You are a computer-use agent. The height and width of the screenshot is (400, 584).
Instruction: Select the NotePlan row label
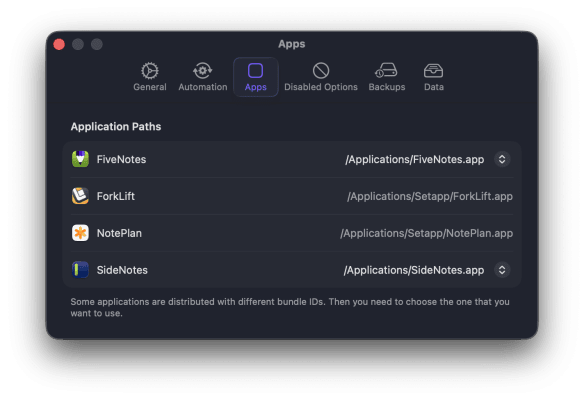[119, 233]
